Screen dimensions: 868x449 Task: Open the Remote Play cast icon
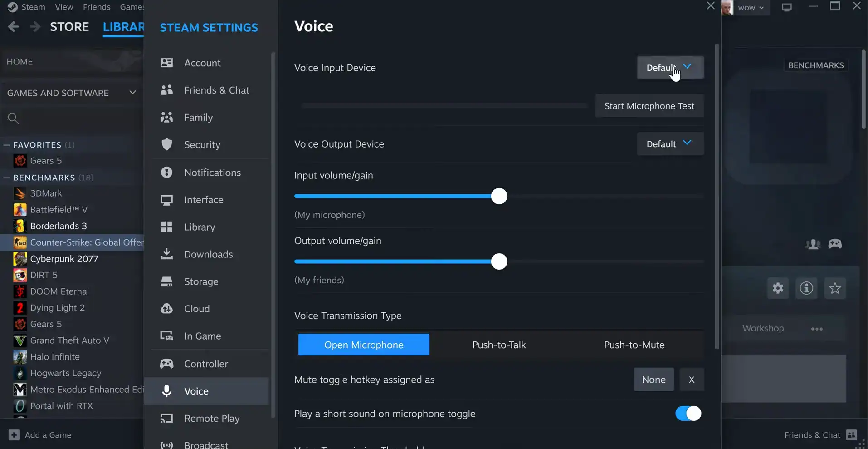click(x=166, y=418)
